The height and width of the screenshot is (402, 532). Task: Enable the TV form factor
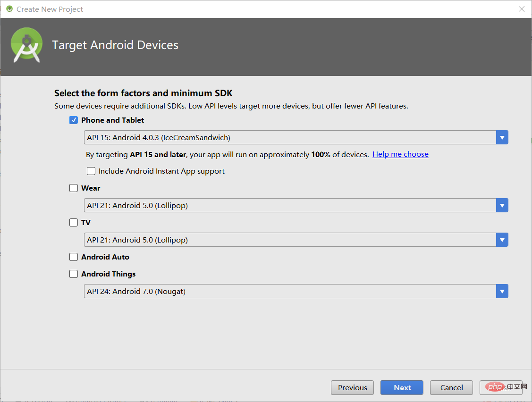point(74,222)
